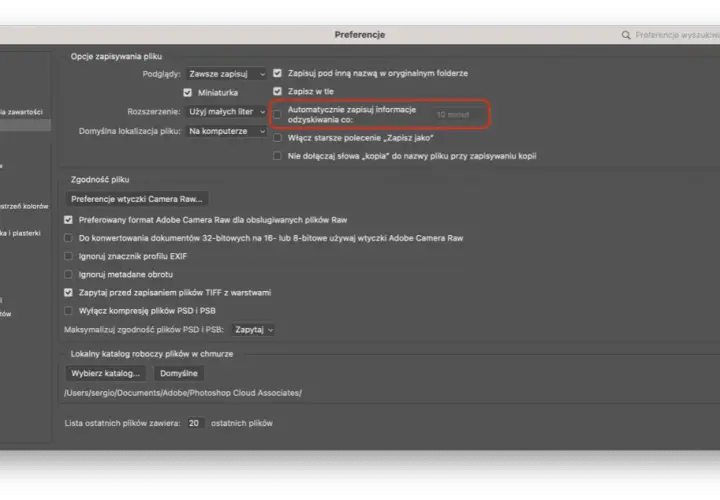Image resolution: width=720 pixels, height=500 pixels.
Task: Select sidebar item ending in kolorów
Action: click(x=24, y=207)
